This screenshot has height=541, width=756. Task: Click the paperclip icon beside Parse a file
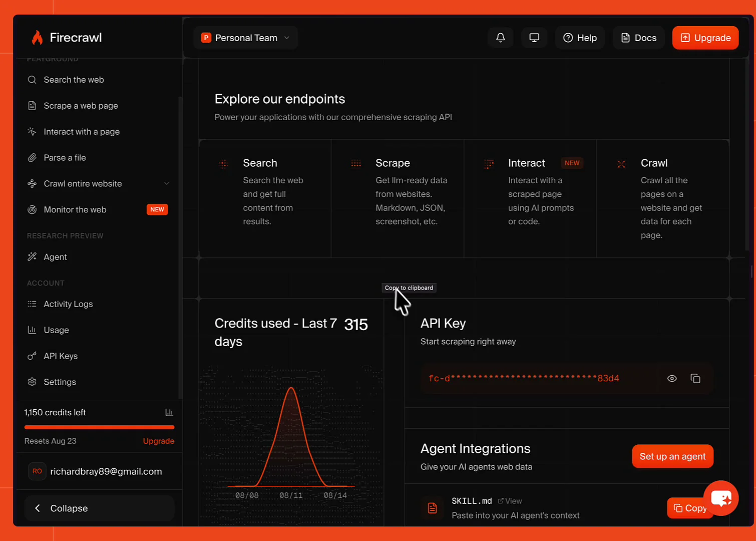32,158
